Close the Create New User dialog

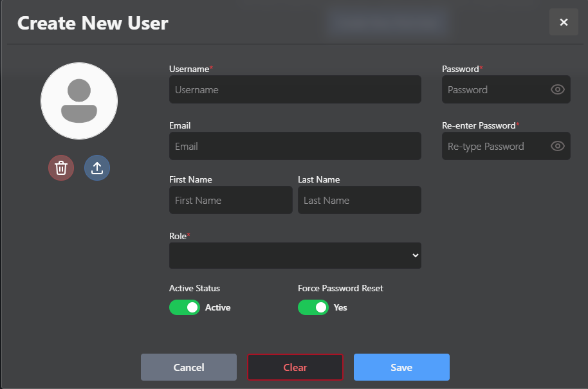click(x=564, y=23)
